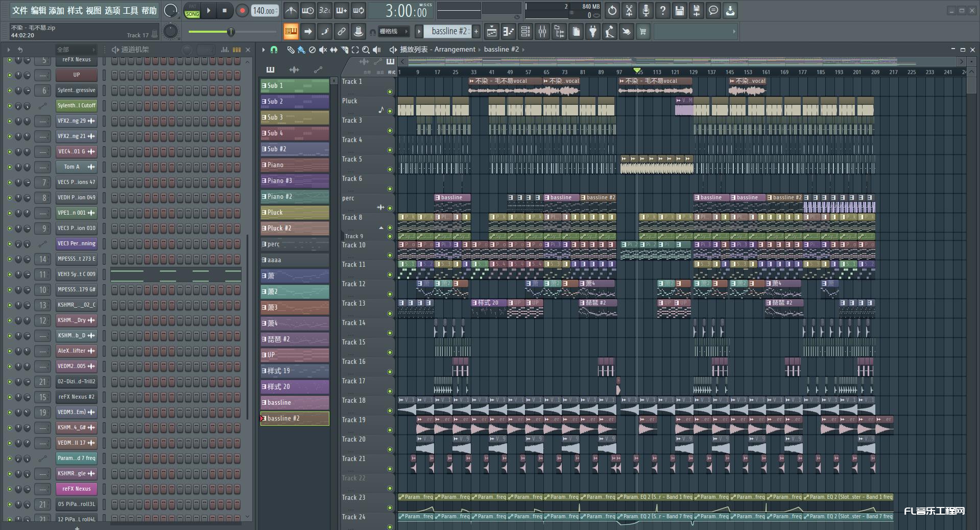Open the channel rack view icon
Image resolution: width=980 pixels, height=530 pixels.
pos(525,32)
